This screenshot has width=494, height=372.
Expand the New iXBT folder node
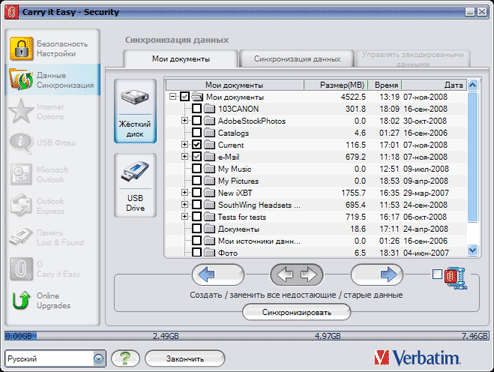pos(184,192)
